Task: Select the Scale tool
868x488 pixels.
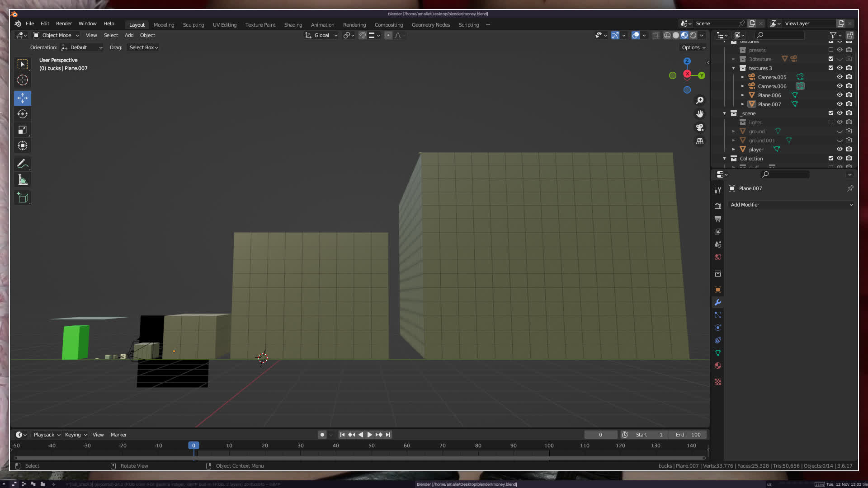Action: (23, 130)
